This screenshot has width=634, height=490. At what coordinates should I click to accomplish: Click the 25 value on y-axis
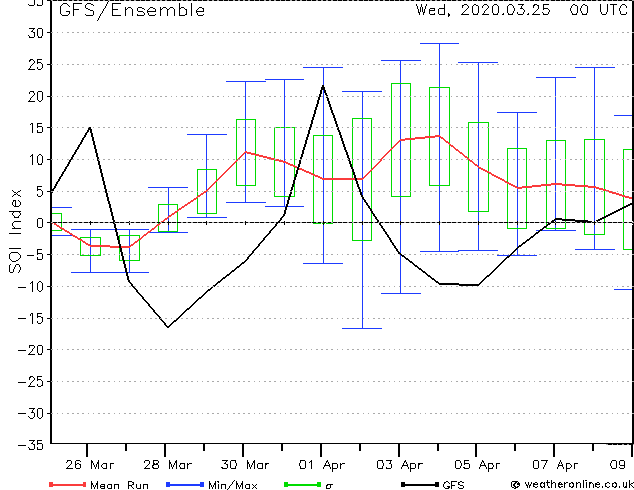36,65
